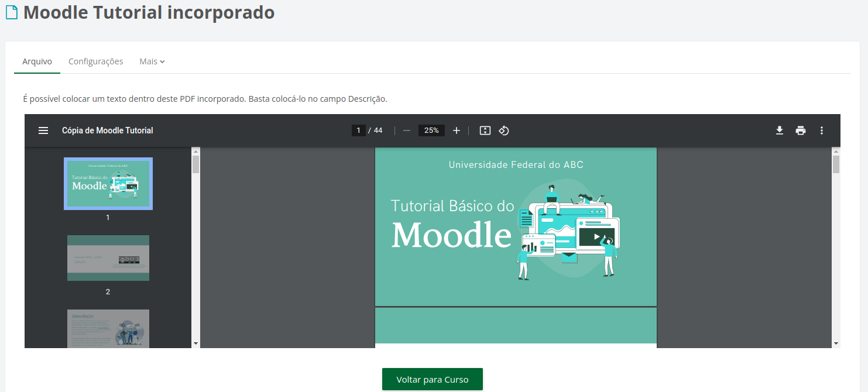Click the zoom out icon in PDF toolbar
The width and height of the screenshot is (868, 392).
click(406, 130)
